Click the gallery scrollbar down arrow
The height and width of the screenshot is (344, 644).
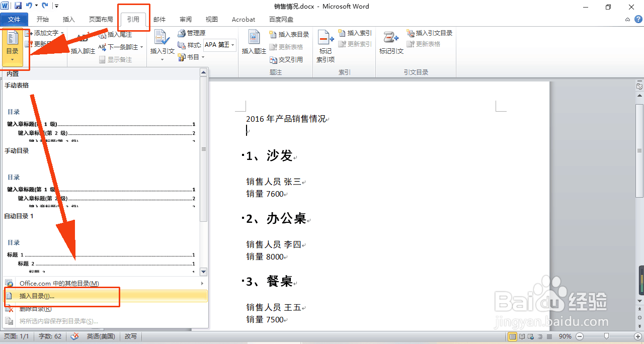pyautogui.click(x=204, y=272)
